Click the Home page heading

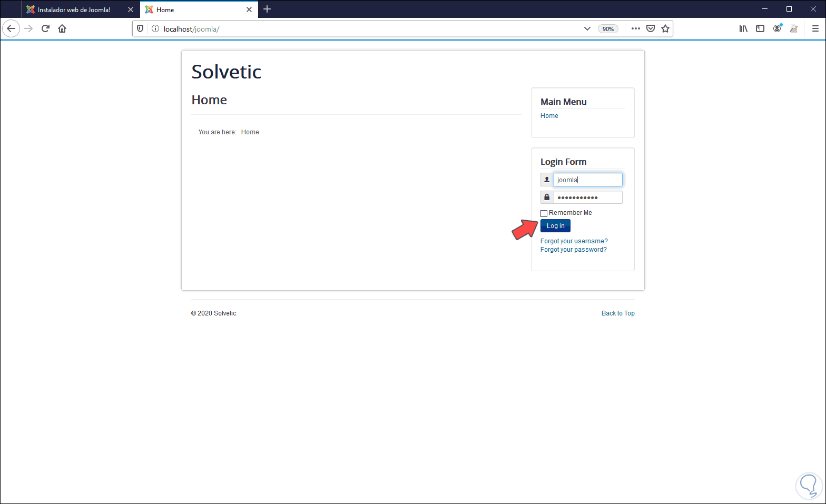[209, 100]
